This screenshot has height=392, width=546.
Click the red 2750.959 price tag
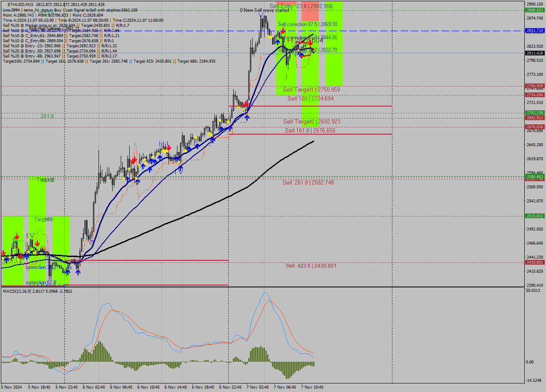(534, 86)
